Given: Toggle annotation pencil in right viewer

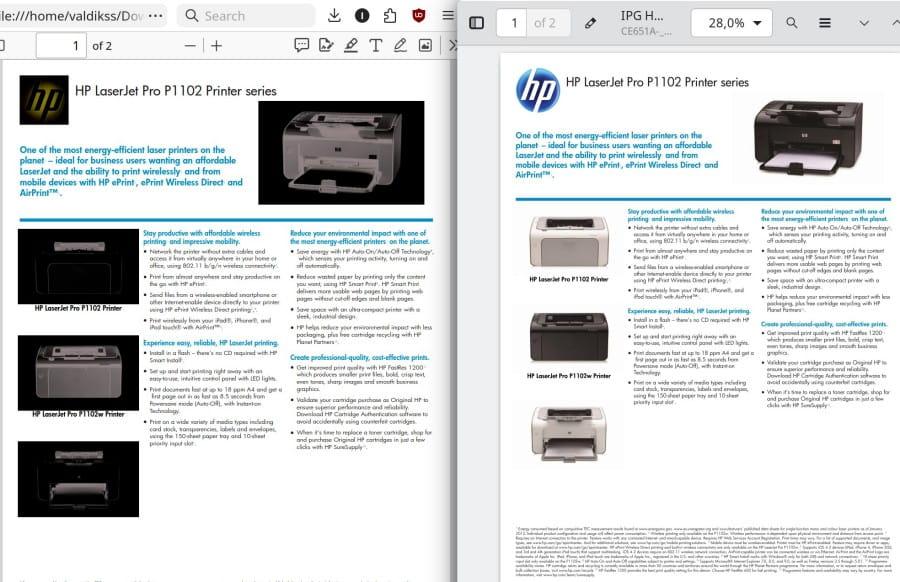Looking at the screenshot, I should 591,23.
